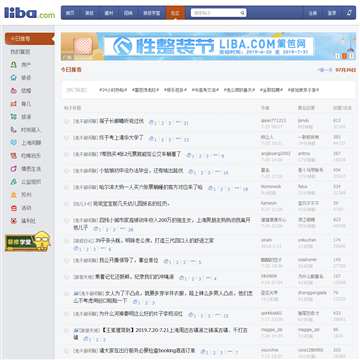Click the liba.com logo
This screenshot has width=360, height=360.
(30, 13)
